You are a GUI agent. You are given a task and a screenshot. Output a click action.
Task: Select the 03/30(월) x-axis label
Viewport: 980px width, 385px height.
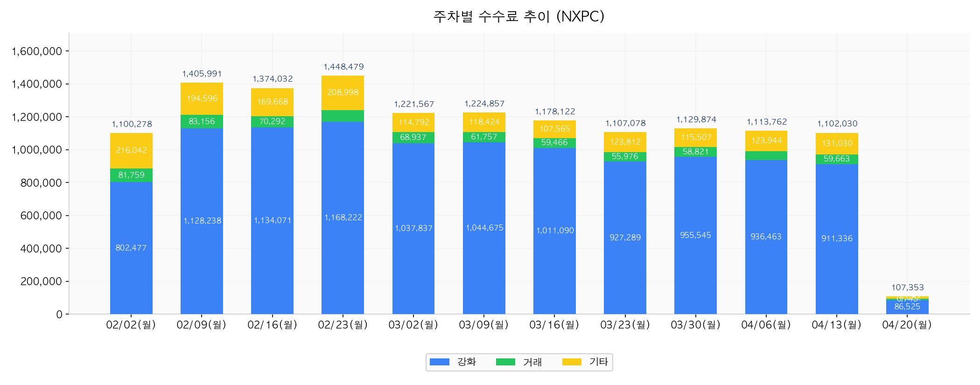[696, 325]
